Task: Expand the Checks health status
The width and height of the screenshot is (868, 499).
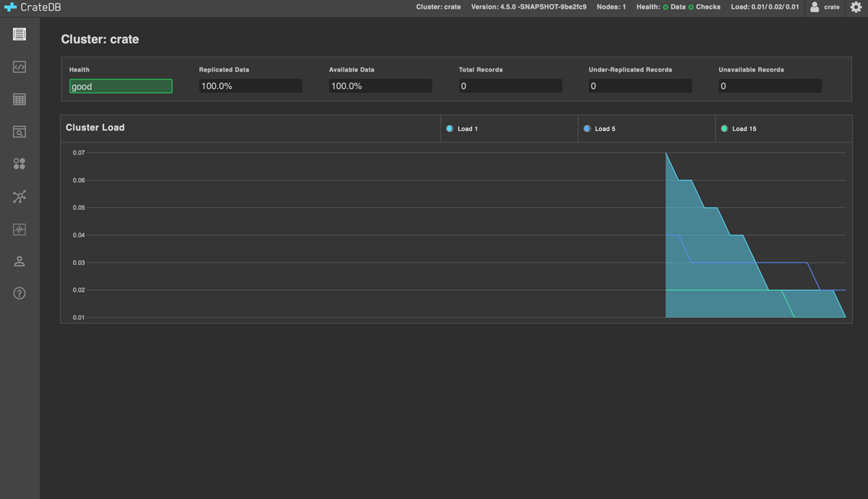Action: [707, 7]
